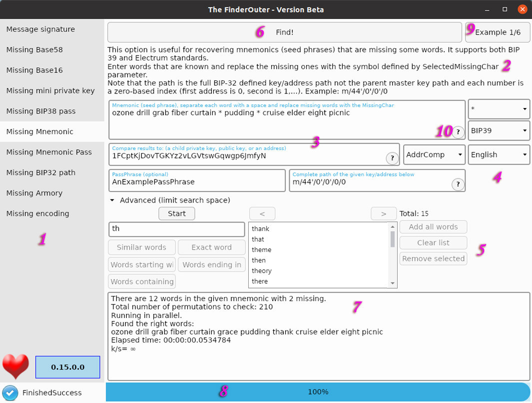Collapse the Advanced (limit search space) section
The image size is (532, 403).
(x=112, y=200)
